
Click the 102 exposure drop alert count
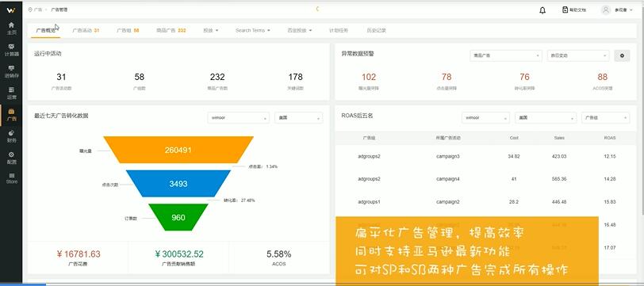pos(369,77)
